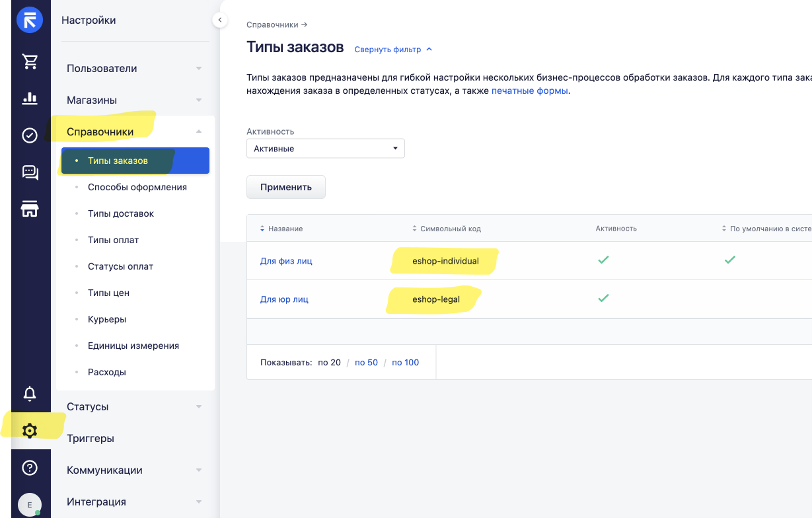Screen dimensions: 812x518
Task: Open Расходы reference
Action: tap(107, 372)
